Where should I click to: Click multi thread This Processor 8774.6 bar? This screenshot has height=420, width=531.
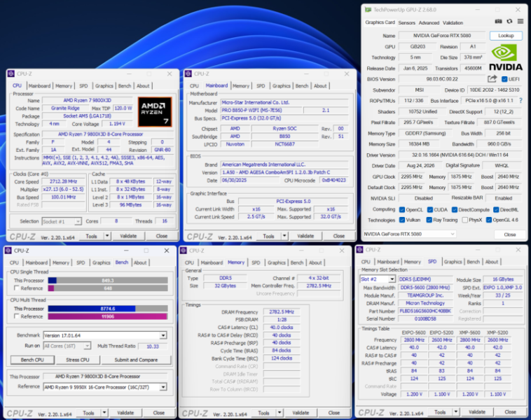(108, 308)
